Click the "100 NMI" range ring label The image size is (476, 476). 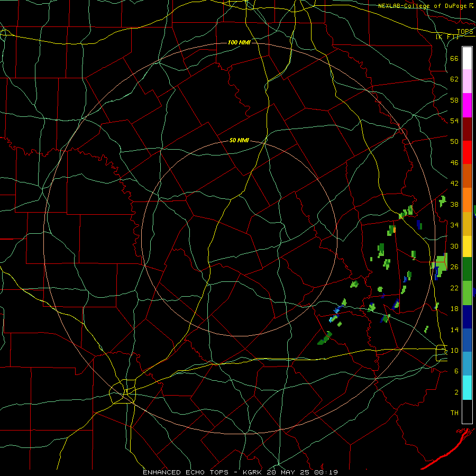(x=239, y=42)
